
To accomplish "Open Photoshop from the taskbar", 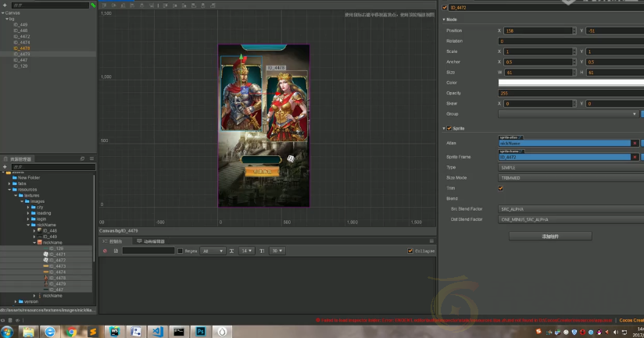I will pos(199,331).
